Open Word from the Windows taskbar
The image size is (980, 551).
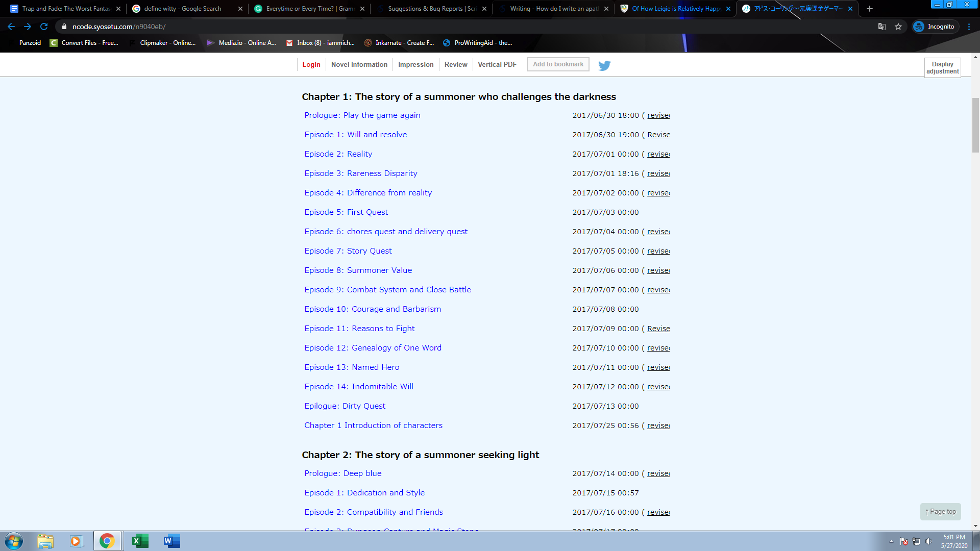point(171,541)
